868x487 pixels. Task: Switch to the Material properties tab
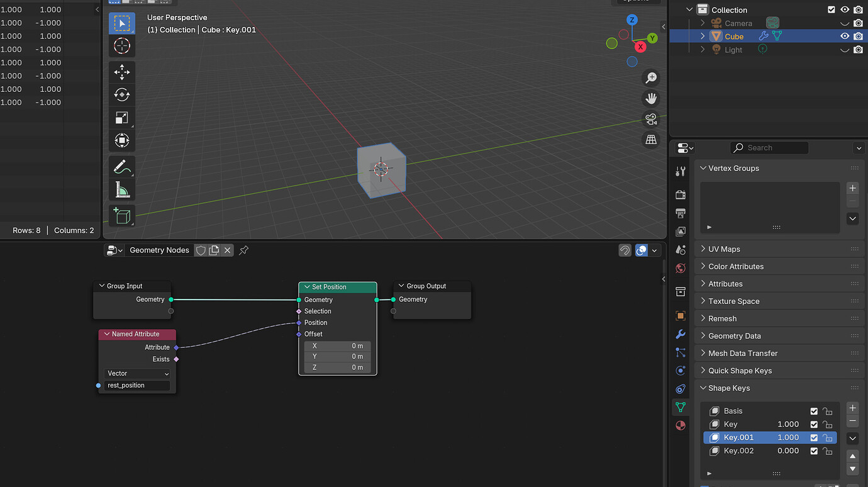point(680,426)
